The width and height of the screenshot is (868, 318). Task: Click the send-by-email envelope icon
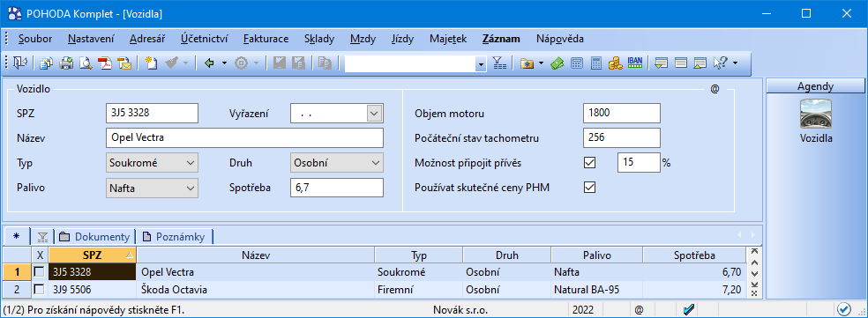(x=124, y=63)
